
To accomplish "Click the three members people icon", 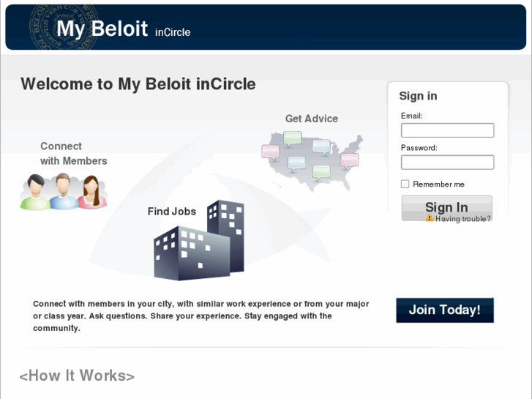I will click(63, 193).
